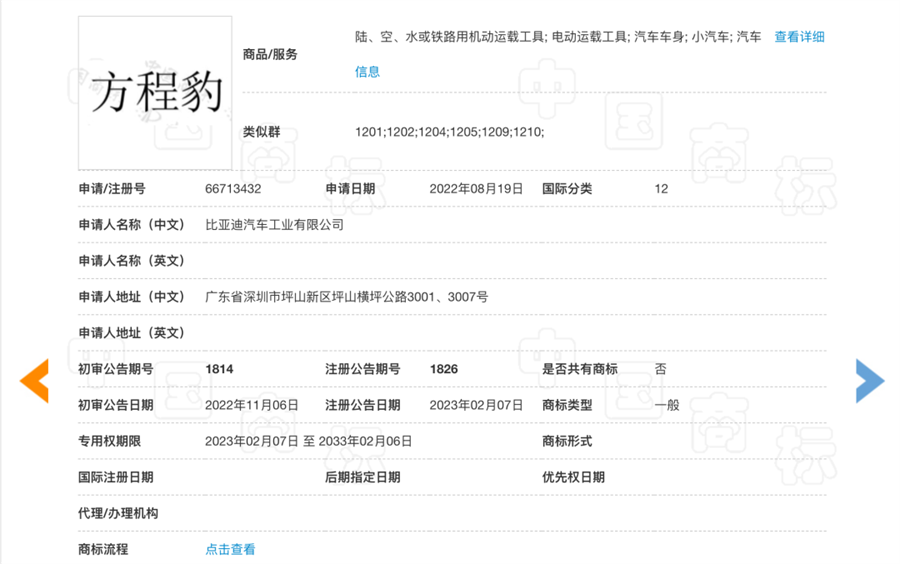
Task: Select registration announcement date 2023年02月07日
Action: (x=476, y=405)
